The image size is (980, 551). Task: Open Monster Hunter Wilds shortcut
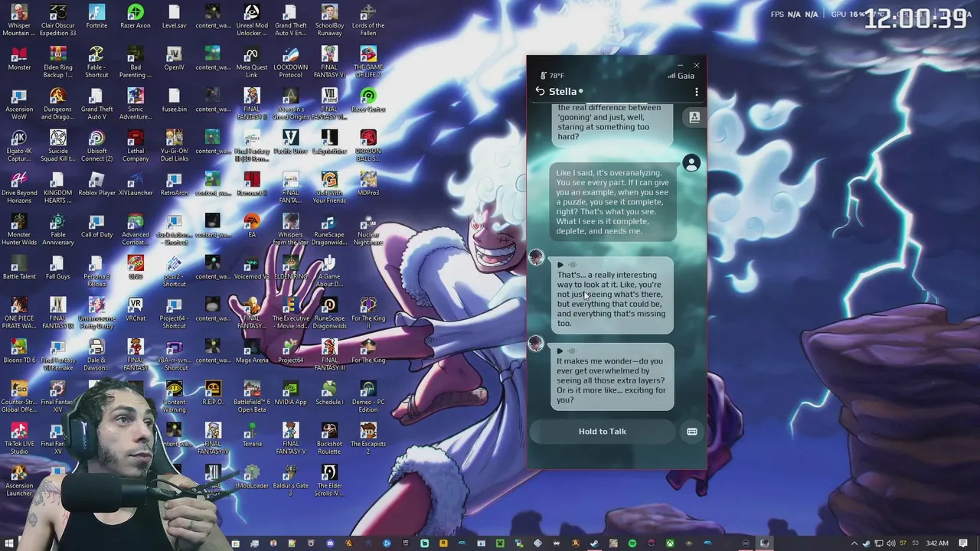[x=19, y=230]
